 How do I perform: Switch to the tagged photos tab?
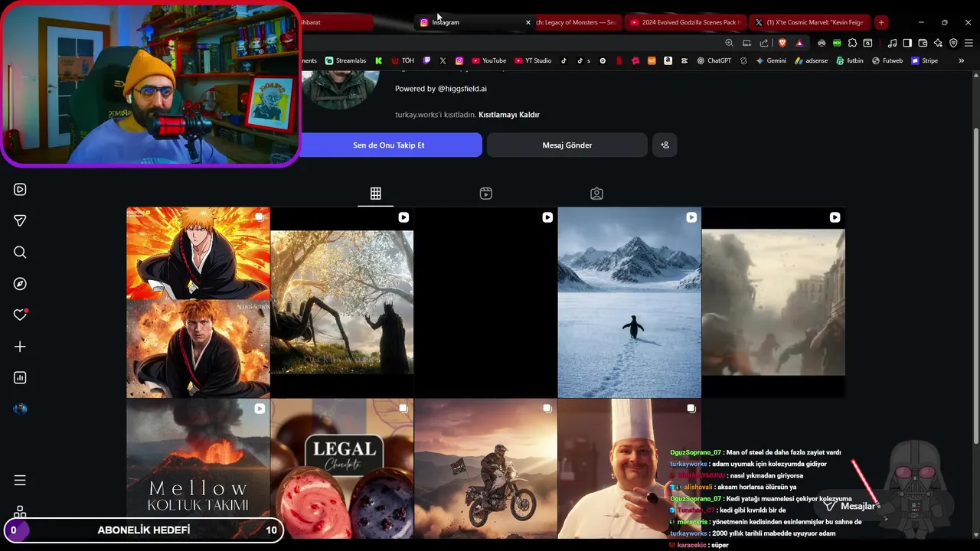tap(596, 194)
